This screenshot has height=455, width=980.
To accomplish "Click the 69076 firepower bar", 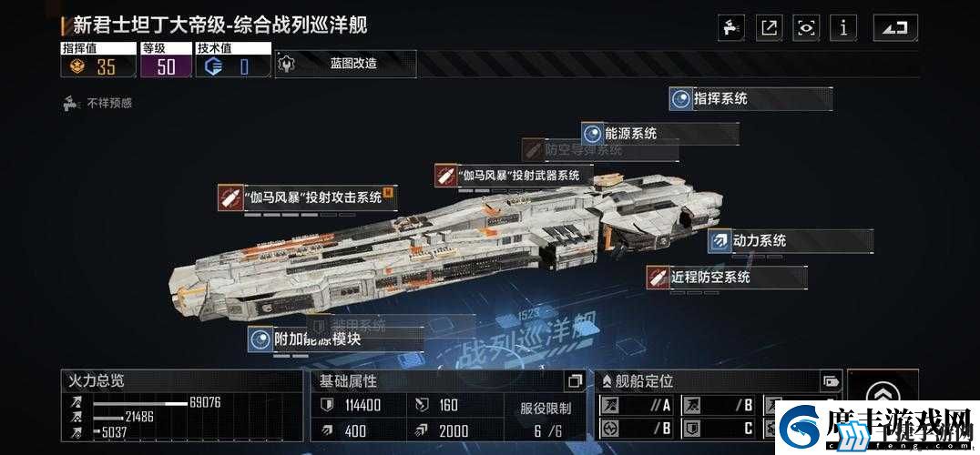I will click(x=140, y=403).
